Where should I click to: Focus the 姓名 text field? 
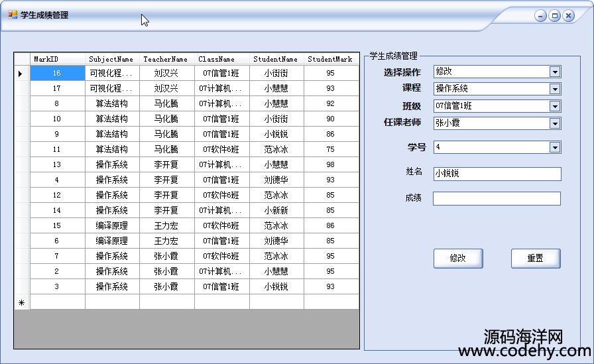point(497,174)
